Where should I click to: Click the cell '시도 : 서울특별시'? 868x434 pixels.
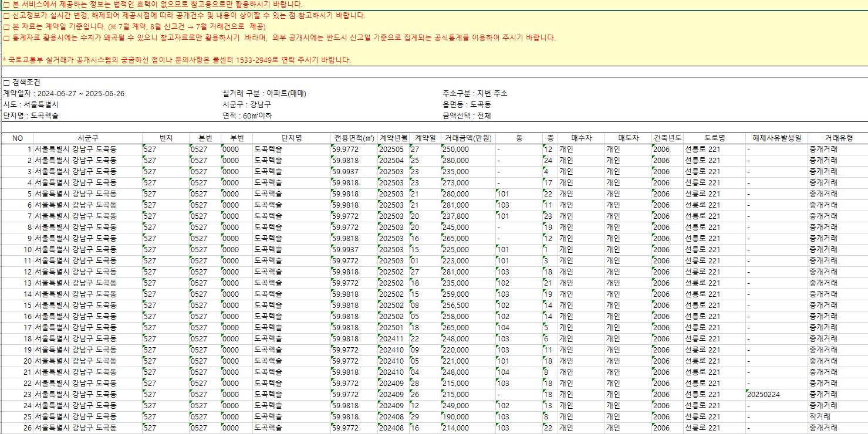point(31,105)
